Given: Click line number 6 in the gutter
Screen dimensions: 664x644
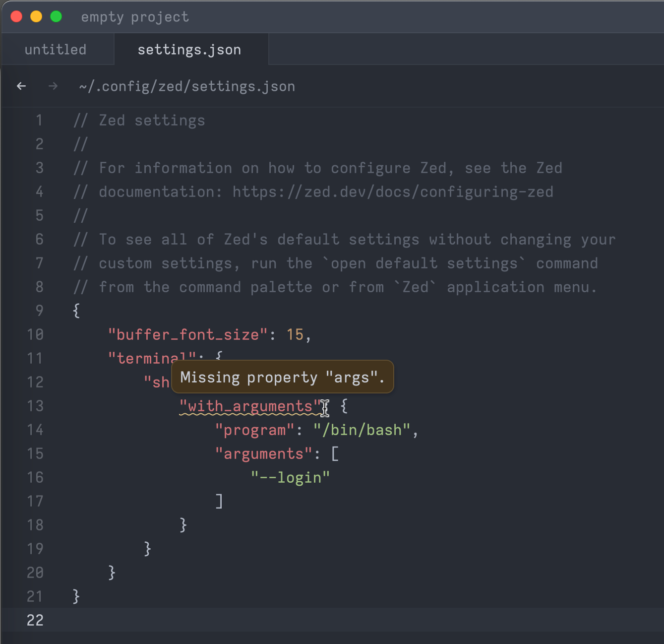Looking at the screenshot, I should click(39, 240).
